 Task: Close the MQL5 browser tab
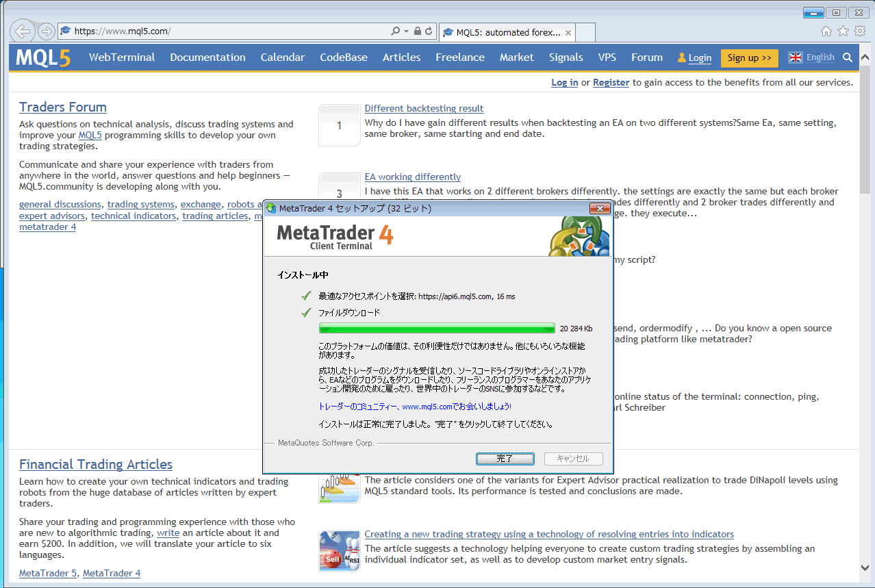[x=568, y=32]
